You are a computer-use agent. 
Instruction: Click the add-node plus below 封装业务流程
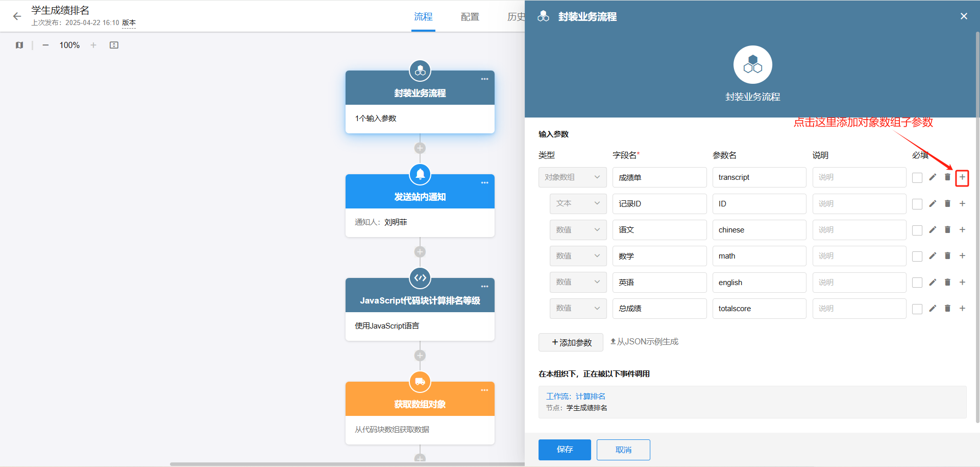click(x=420, y=148)
